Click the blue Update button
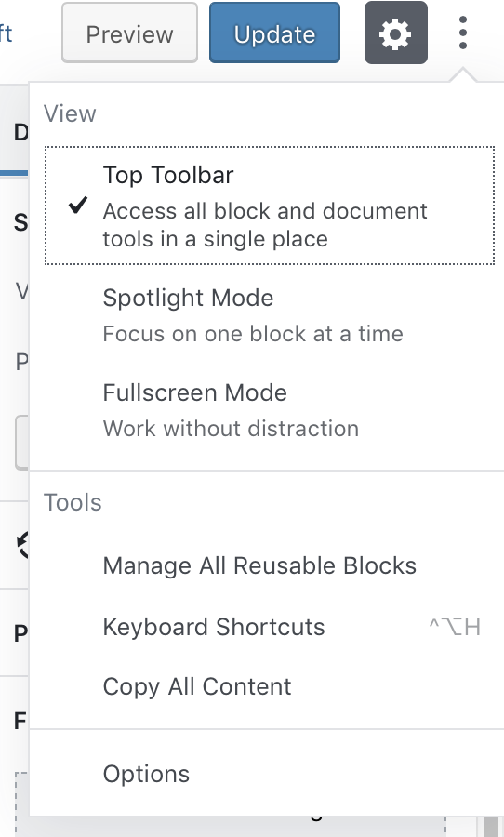The width and height of the screenshot is (504, 837). tap(274, 33)
